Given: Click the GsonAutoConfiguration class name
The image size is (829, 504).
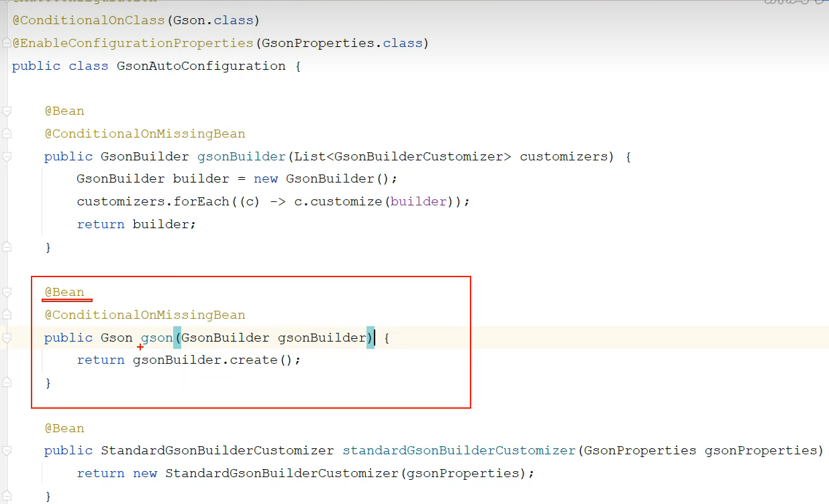Looking at the screenshot, I should point(201,66).
